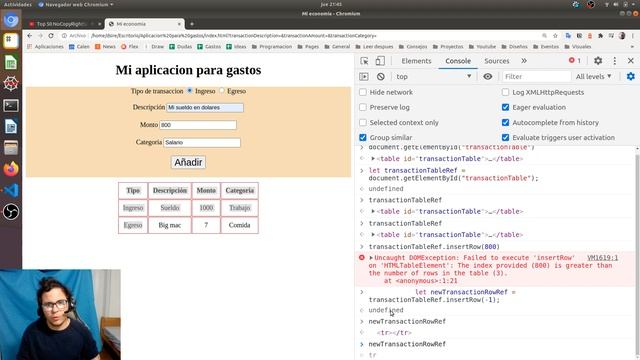Launch Firefox from the dock
The image size is (640, 360).
[x=11, y=169]
